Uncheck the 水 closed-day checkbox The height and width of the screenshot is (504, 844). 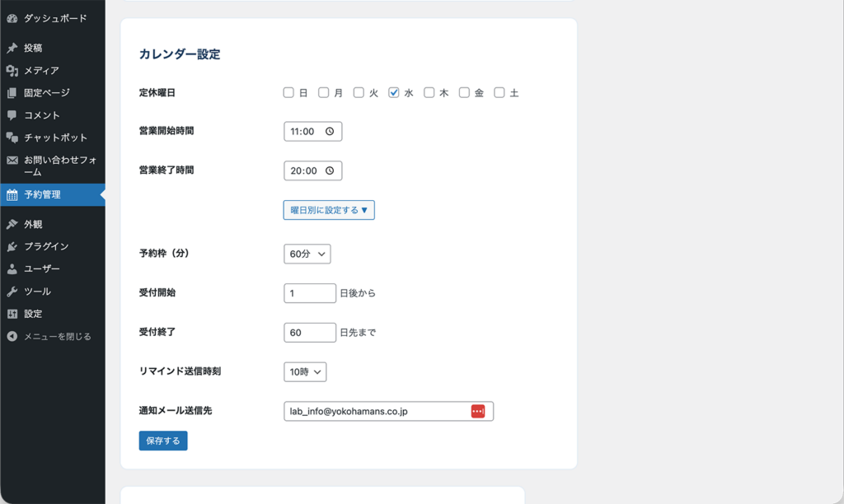tap(394, 93)
